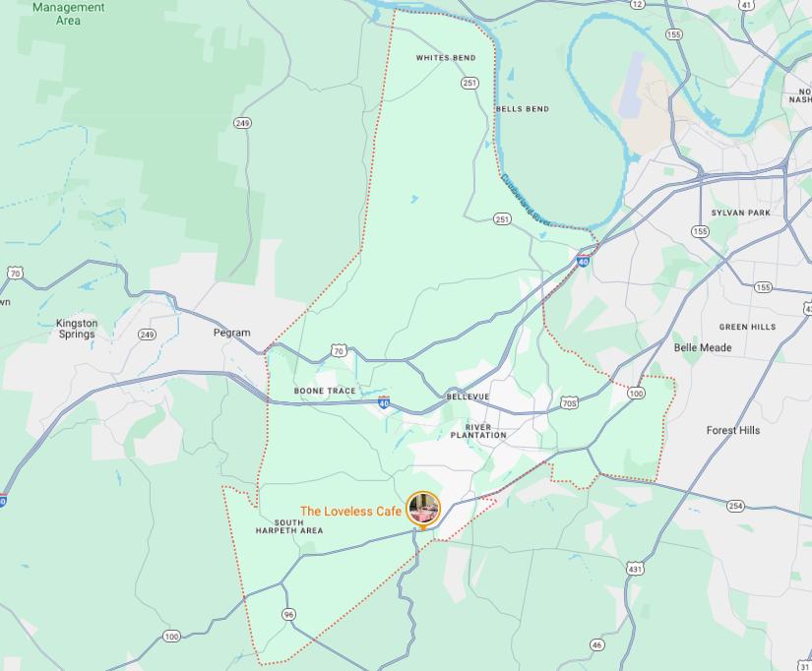Click the US 70S highway shield

click(569, 402)
